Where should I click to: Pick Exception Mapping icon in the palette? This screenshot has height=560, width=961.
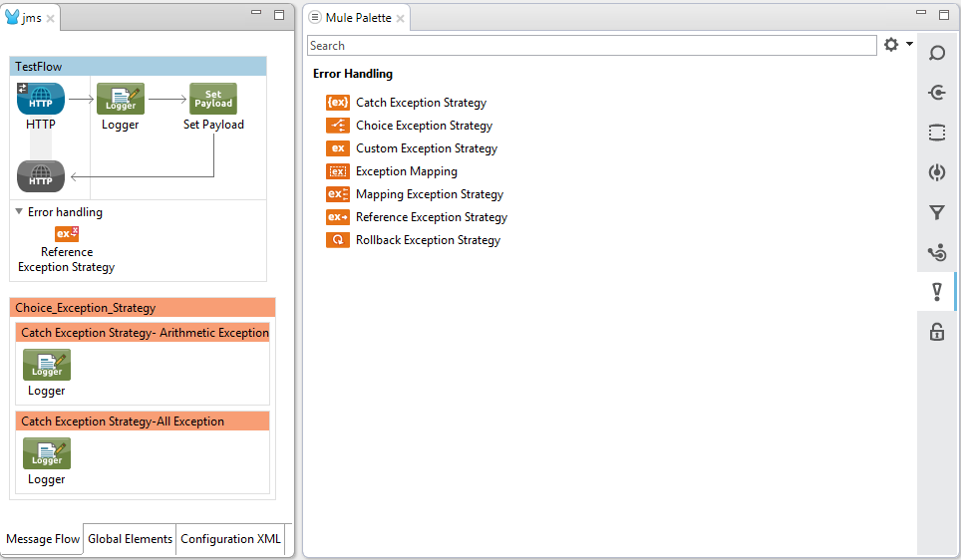[338, 171]
